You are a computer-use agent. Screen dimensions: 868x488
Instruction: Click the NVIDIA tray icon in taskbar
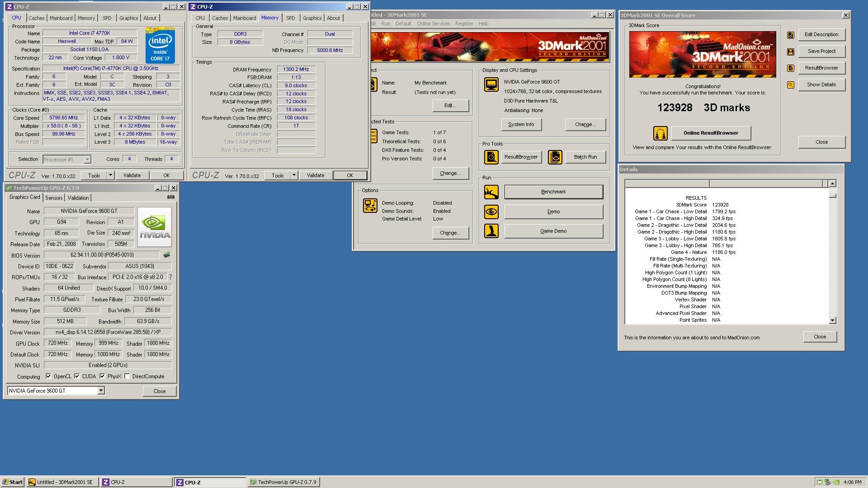click(x=836, y=482)
